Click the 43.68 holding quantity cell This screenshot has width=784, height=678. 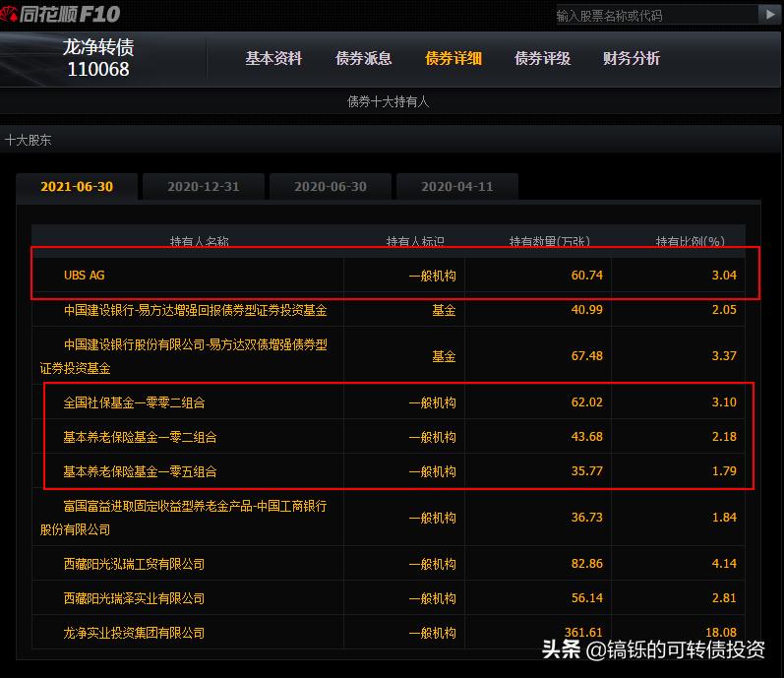pos(587,437)
